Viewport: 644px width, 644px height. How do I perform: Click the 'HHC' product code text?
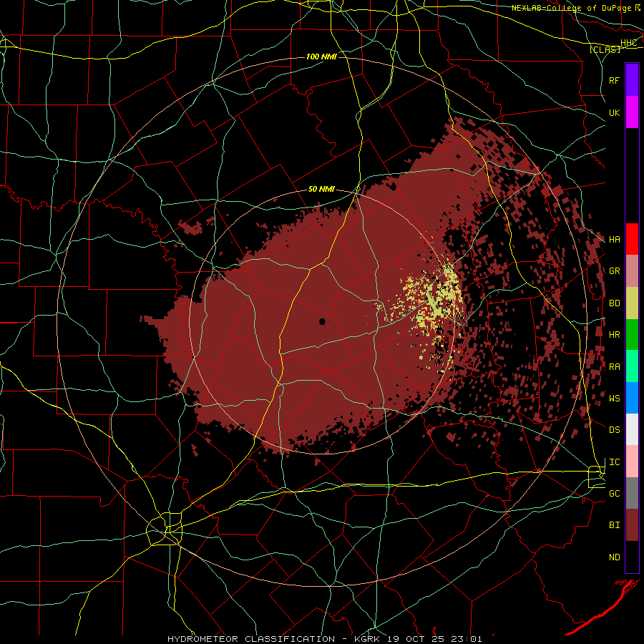(x=629, y=43)
